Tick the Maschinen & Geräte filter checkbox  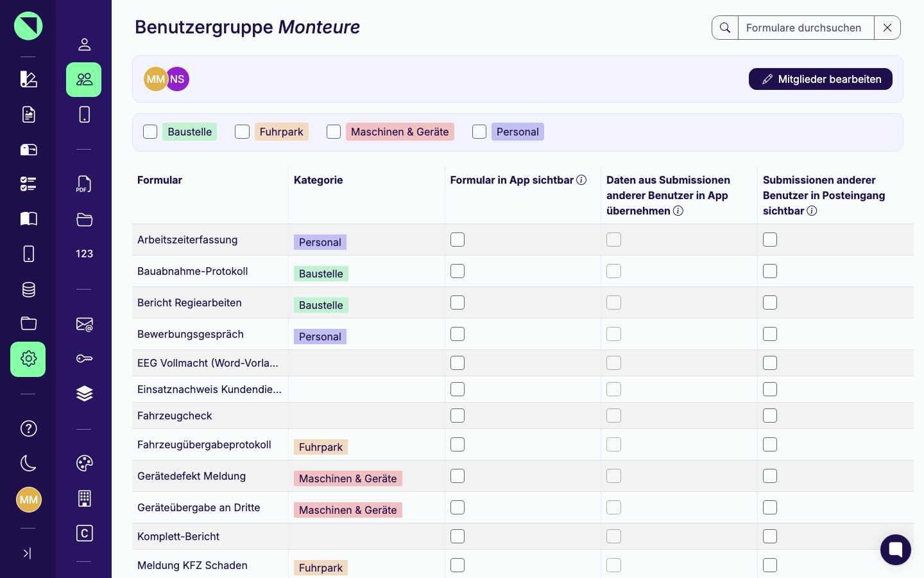334,132
